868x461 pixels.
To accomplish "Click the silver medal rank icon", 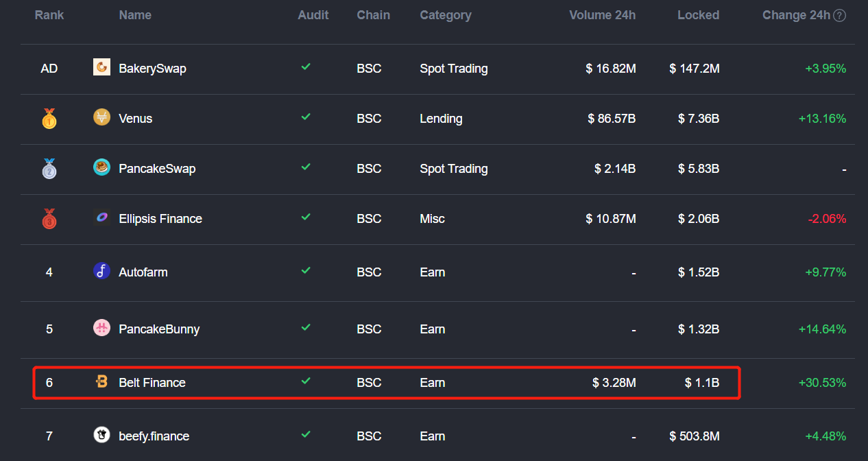I will pyautogui.click(x=49, y=169).
